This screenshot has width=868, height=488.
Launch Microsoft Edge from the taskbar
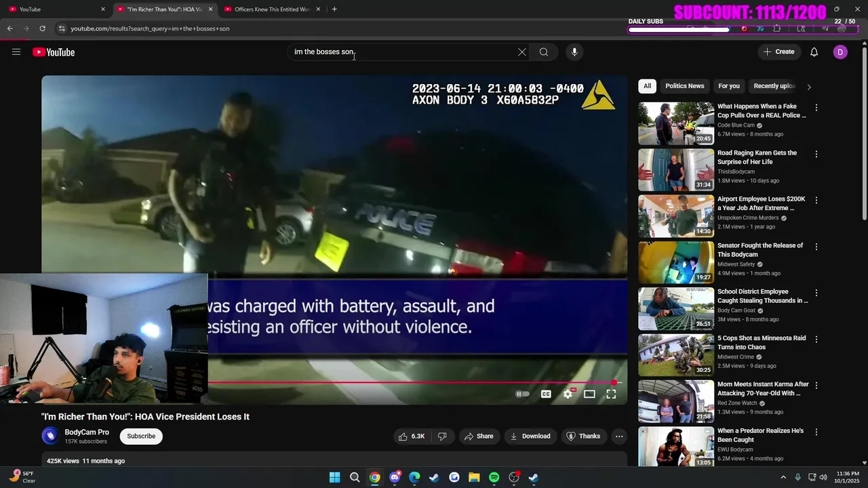[414, 478]
